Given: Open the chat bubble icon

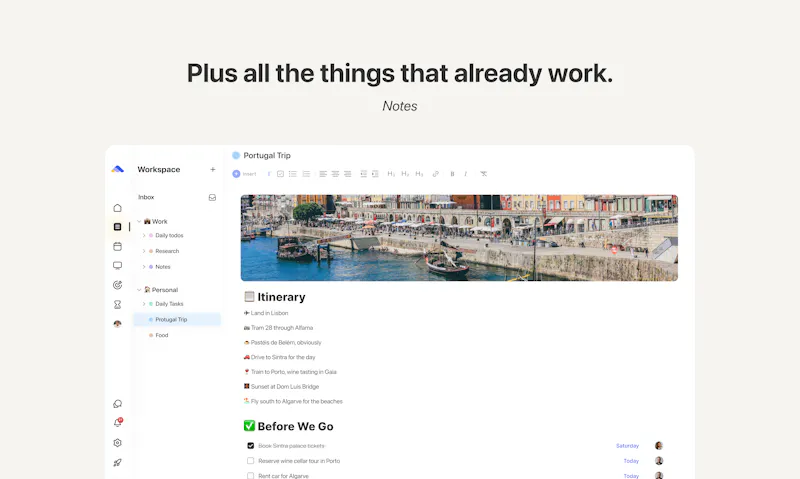Looking at the screenshot, I should (117, 404).
